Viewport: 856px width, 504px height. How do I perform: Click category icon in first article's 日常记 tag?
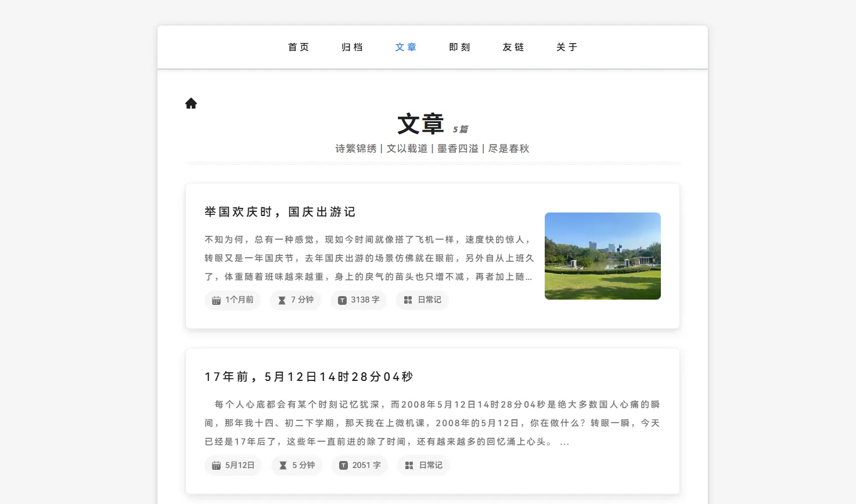tap(408, 300)
